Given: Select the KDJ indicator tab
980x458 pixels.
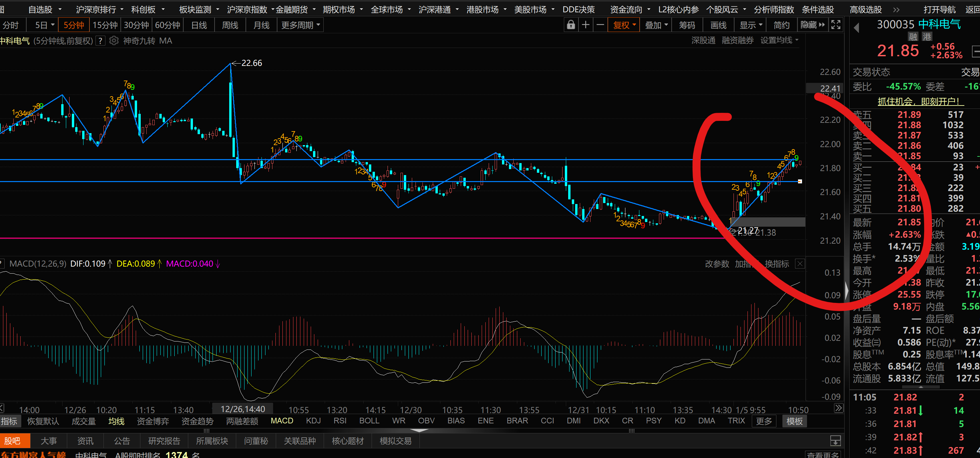Looking at the screenshot, I should click(313, 421).
